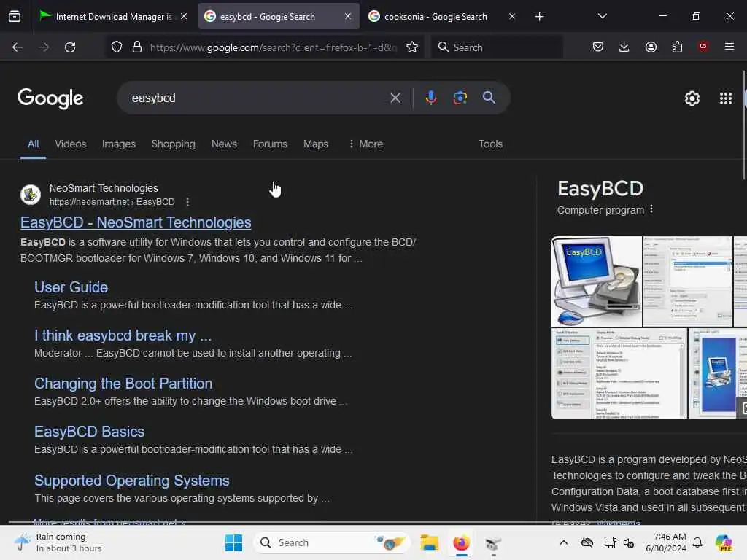747x560 pixels.
Task: Open the Tools search options
Action: coord(490,144)
